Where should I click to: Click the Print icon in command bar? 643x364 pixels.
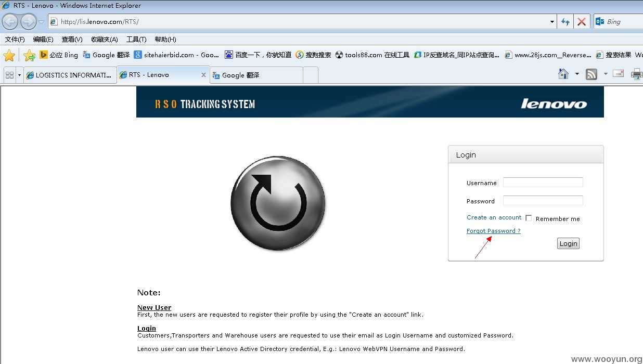point(637,74)
